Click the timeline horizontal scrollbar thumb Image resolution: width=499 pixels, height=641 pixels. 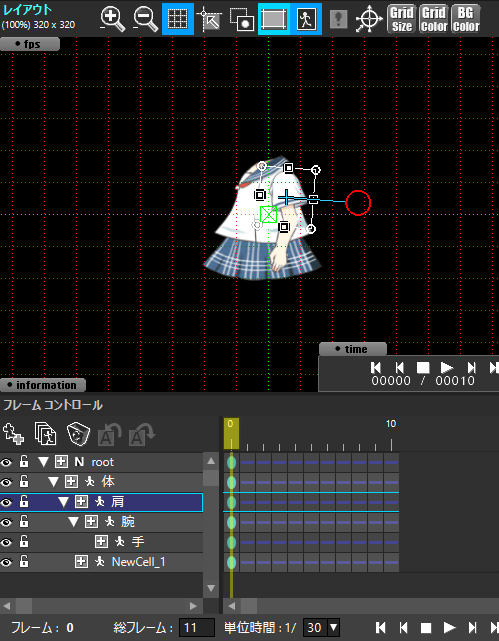click(x=249, y=606)
